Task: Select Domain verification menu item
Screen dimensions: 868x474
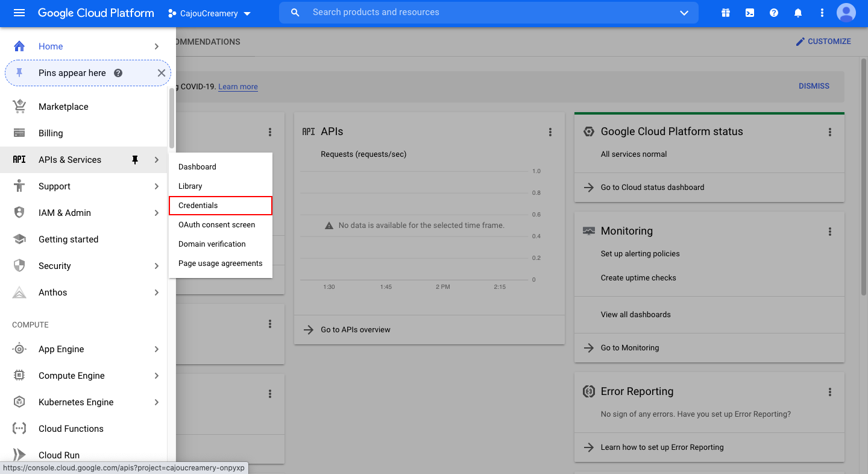Action: point(221,244)
